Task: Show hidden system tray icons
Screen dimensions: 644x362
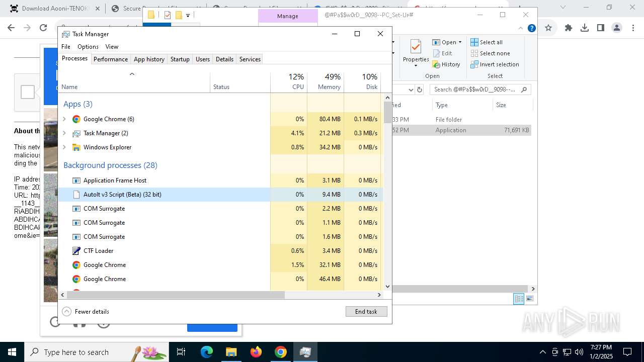Action: pos(542,352)
